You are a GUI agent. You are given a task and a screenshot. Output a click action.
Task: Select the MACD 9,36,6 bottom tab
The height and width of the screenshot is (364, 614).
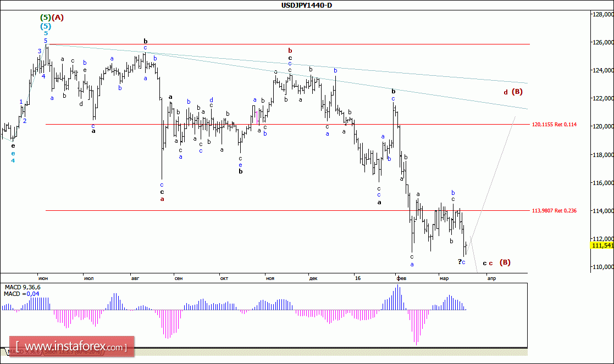point(24,352)
